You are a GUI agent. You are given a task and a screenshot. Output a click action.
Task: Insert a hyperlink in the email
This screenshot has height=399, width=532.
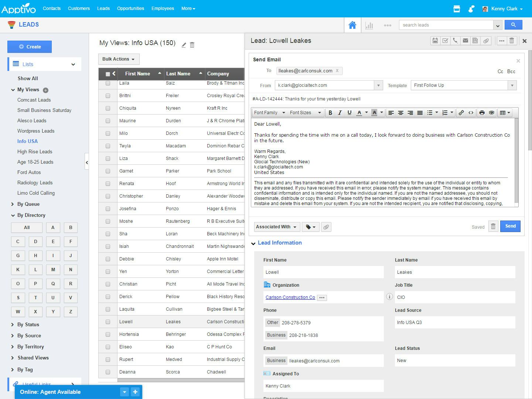point(461,113)
